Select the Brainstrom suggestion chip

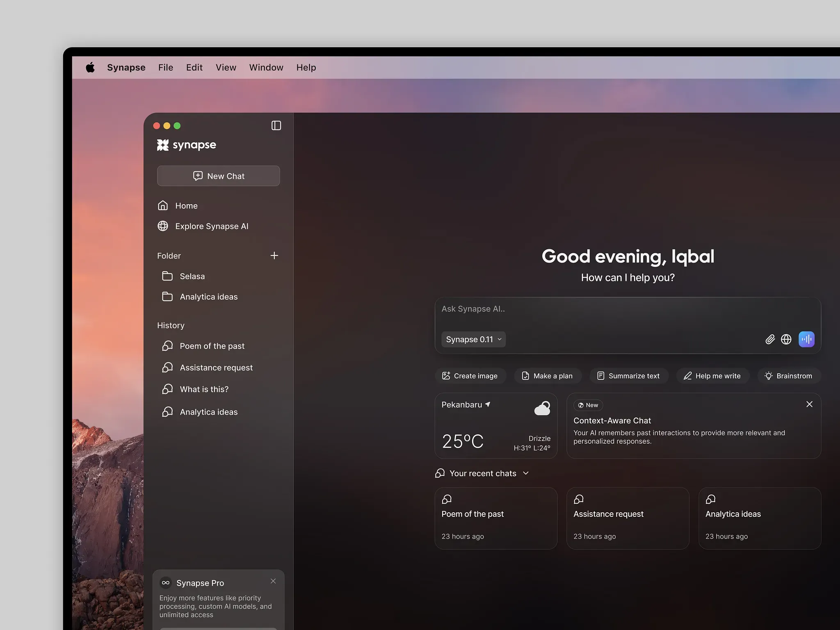(789, 376)
